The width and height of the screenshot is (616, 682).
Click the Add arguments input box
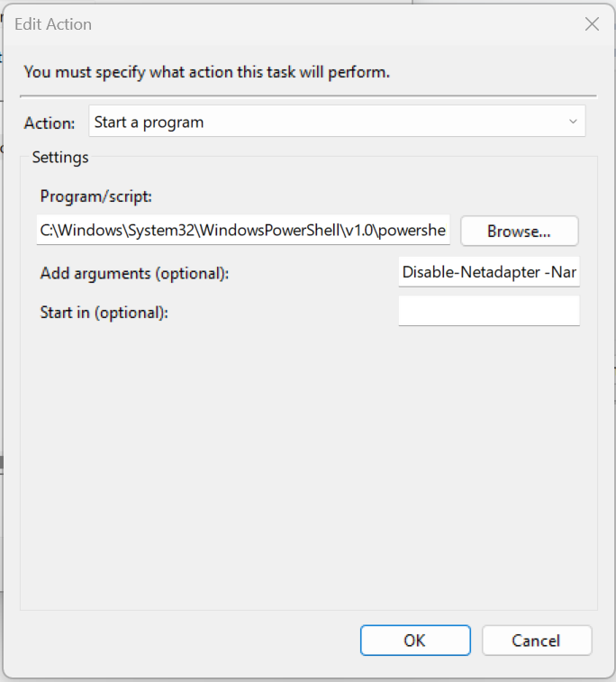pyautogui.click(x=489, y=272)
